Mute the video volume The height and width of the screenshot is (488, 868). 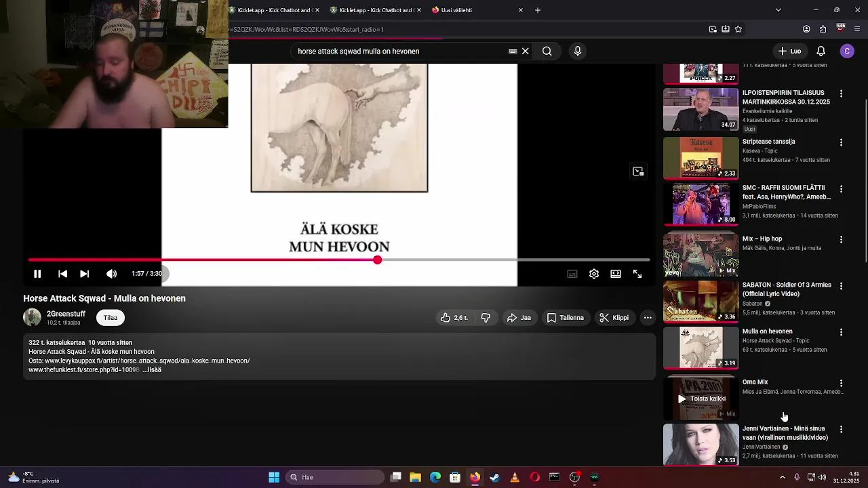coord(111,274)
